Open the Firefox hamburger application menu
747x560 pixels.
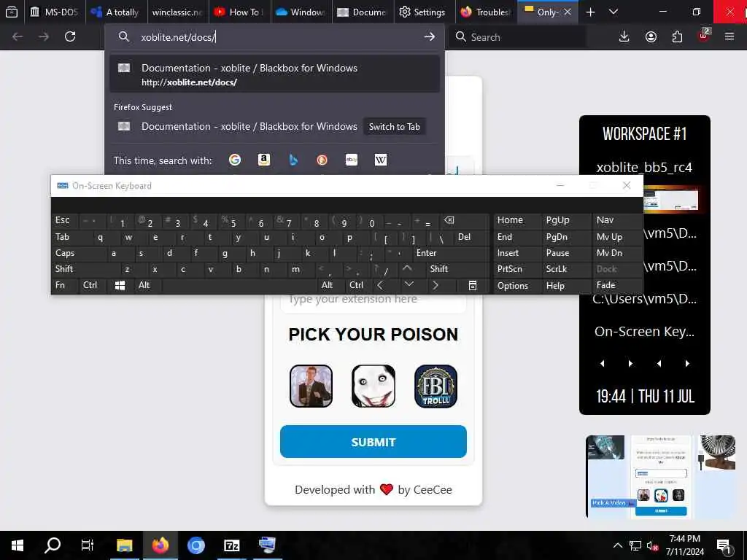729,36
